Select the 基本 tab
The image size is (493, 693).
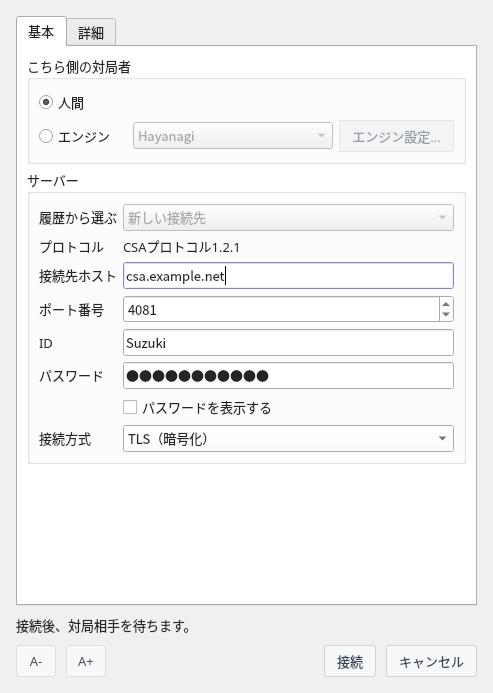point(41,31)
